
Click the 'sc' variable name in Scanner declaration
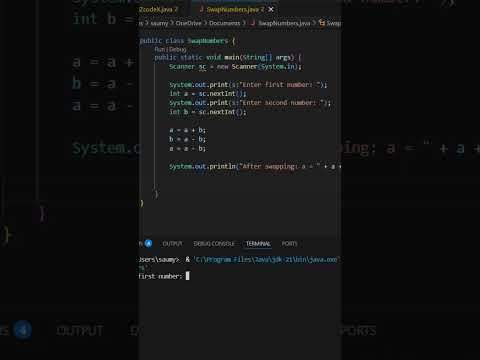(x=203, y=67)
